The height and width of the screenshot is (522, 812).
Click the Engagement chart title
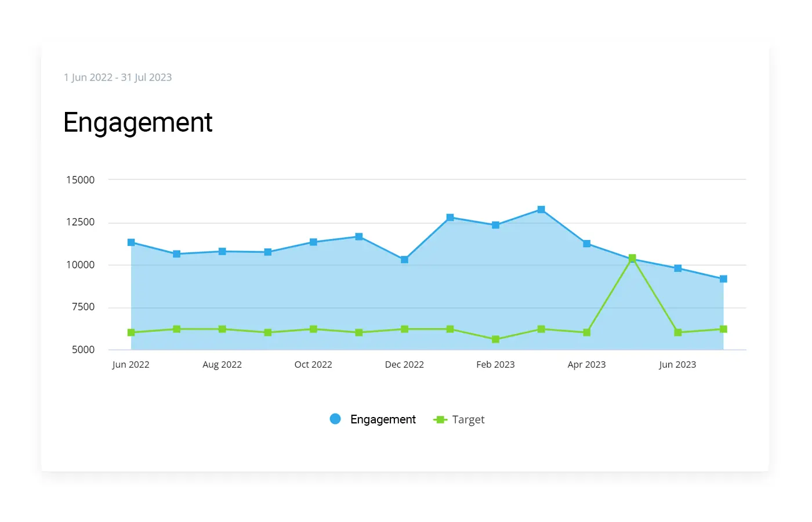138,122
